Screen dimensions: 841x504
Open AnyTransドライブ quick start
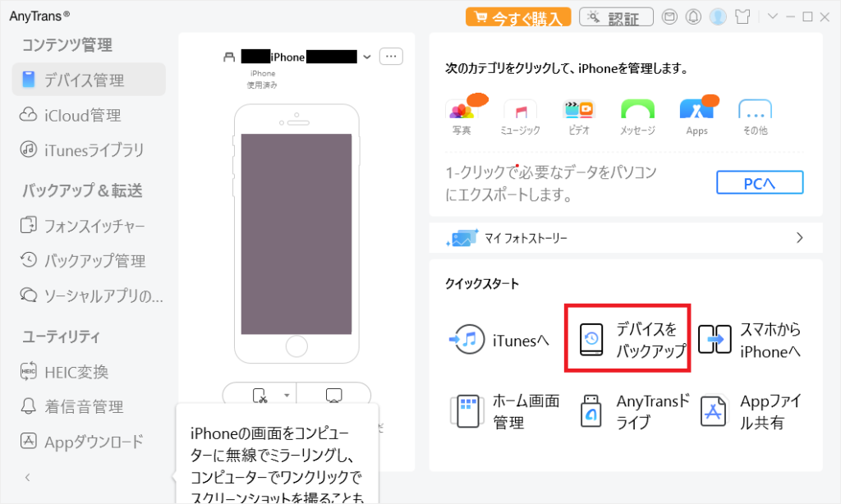(x=635, y=411)
